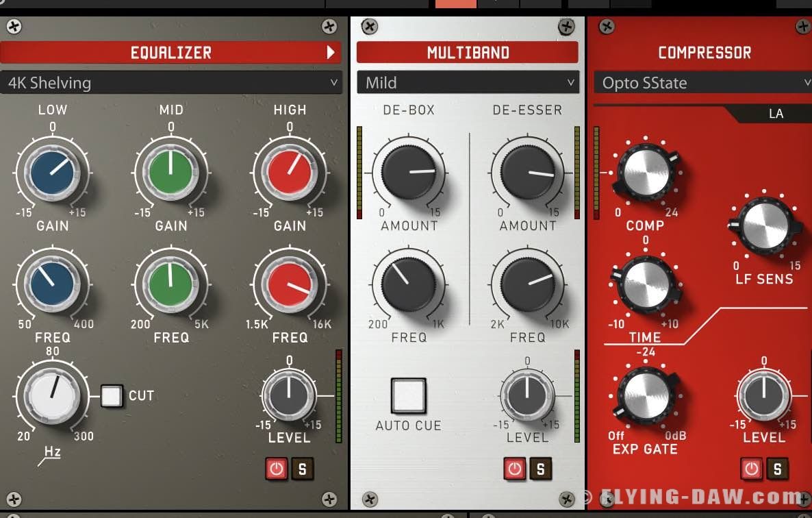812x518 pixels.
Task: Click the Multiband power button
Action: tap(514, 469)
